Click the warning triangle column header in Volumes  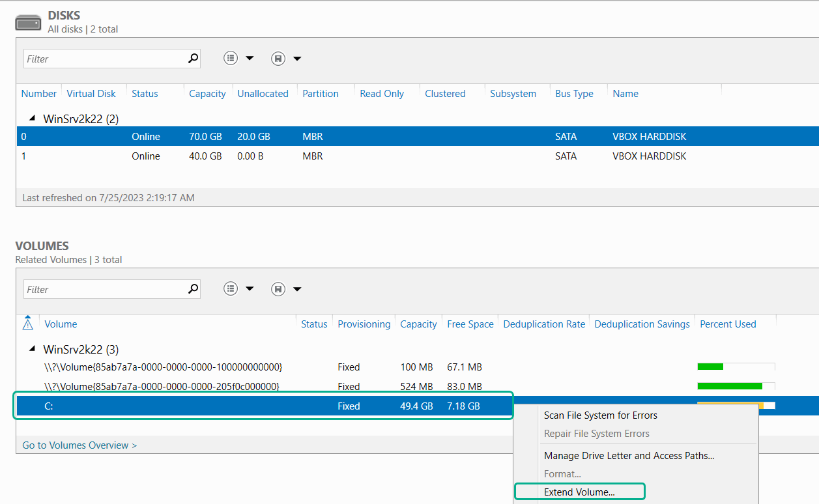click(27, 324)
